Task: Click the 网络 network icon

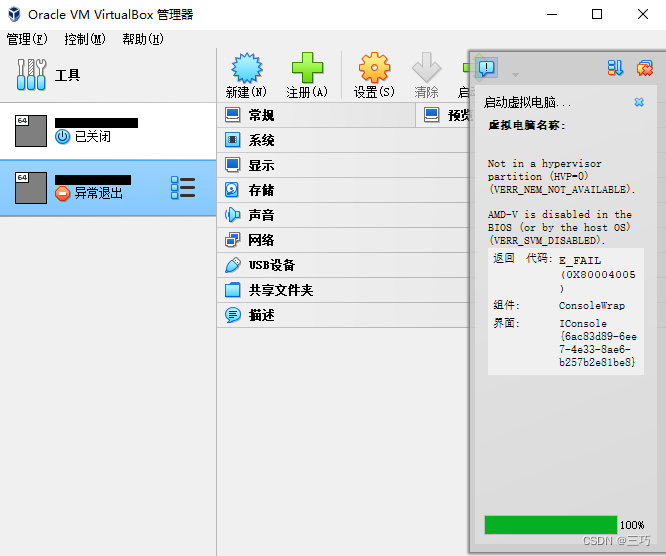Action: point(232,240)
